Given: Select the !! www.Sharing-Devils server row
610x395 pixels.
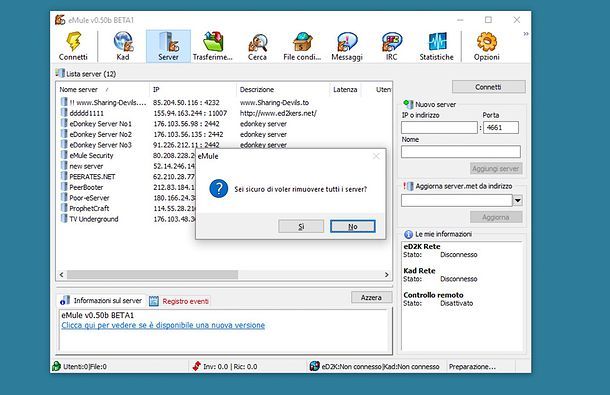Looking at the screenshot, I should pos(224,102).
